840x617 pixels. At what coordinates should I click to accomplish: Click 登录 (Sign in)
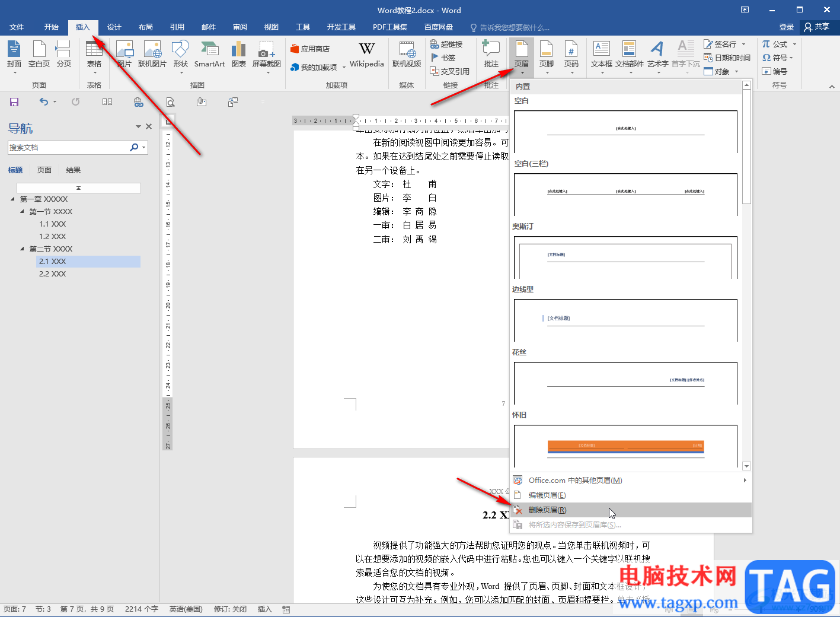point(787,27)
